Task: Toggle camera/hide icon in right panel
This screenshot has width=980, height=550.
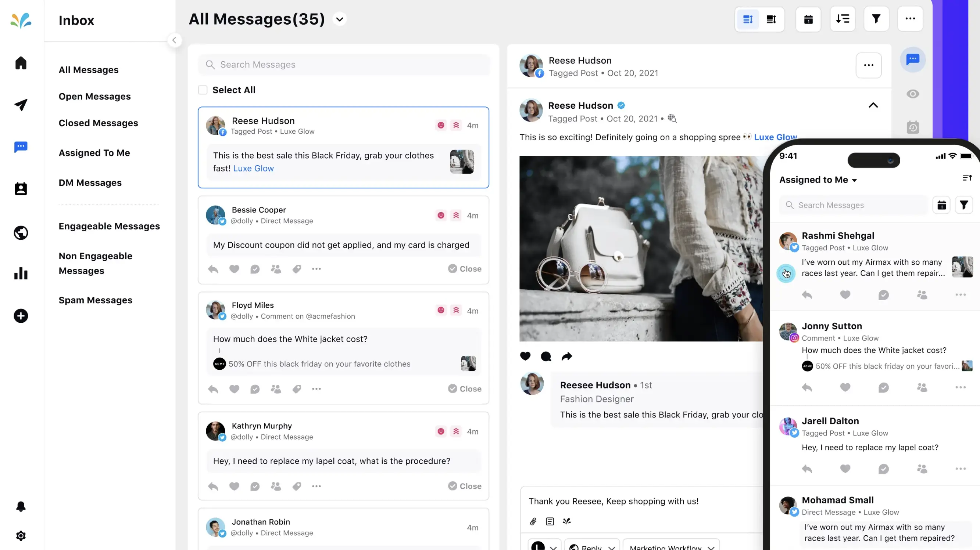Action: click(913, 94)
